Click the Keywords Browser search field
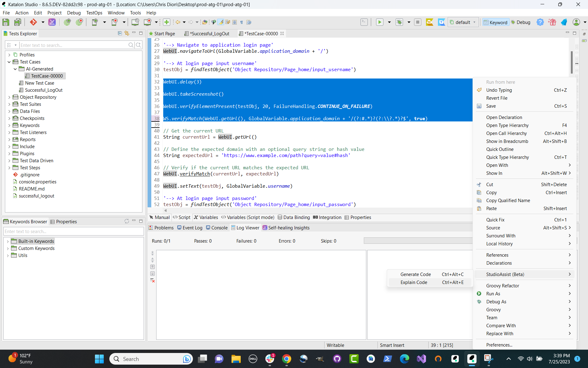The image size is (588, 368). (73, 232)
